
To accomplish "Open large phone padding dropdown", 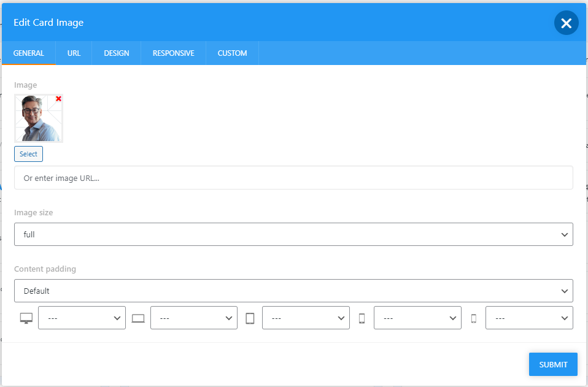I will [417, 318].
